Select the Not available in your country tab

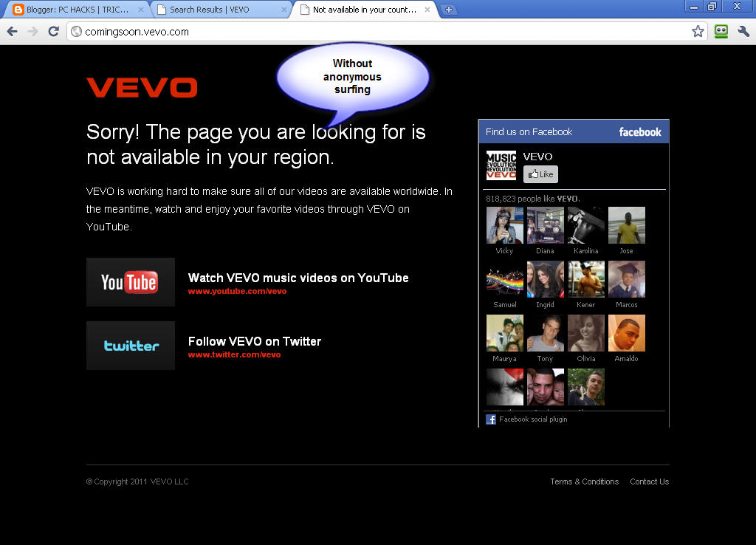pyautogui.click(x=364, y=10)
